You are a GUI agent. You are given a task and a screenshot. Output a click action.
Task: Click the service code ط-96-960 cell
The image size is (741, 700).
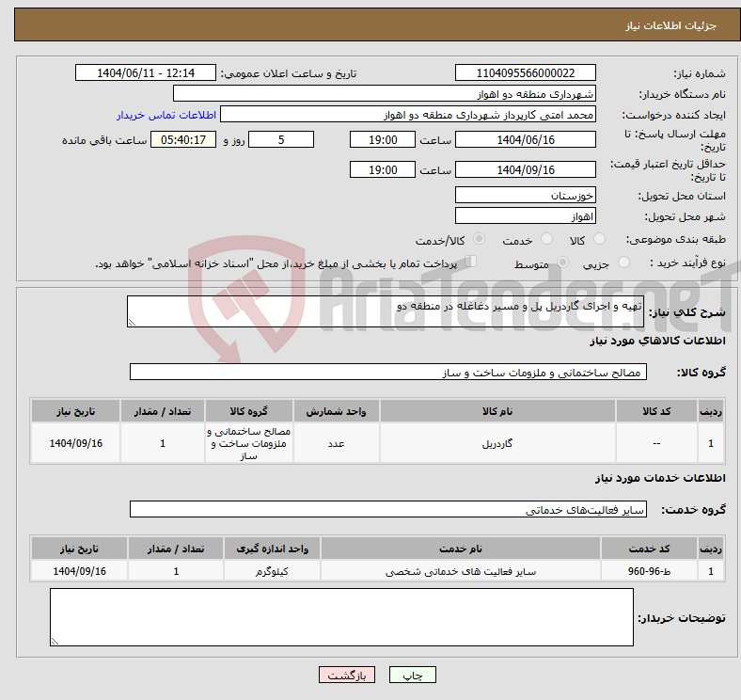click(x=649, y=571)
